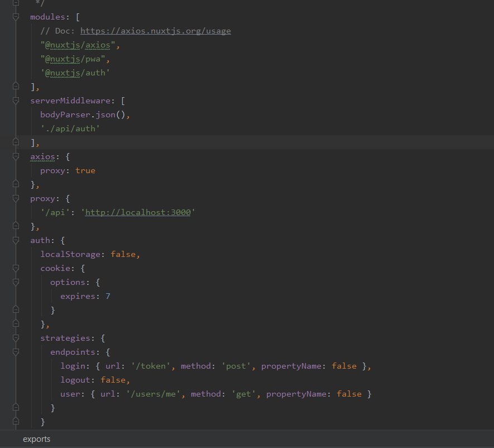Fold the strategies block
The width and height of the screenshot is (494, 448).
coord(16,338)
